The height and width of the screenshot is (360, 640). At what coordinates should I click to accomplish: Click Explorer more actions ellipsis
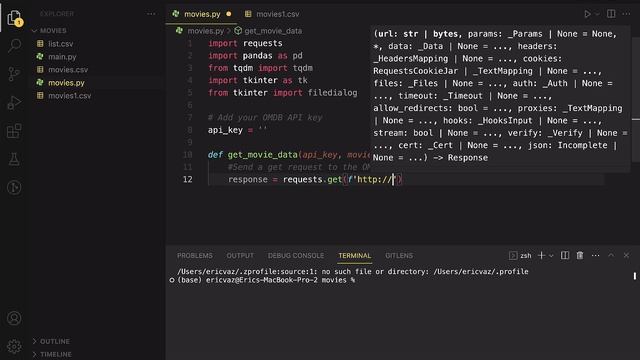151,14
